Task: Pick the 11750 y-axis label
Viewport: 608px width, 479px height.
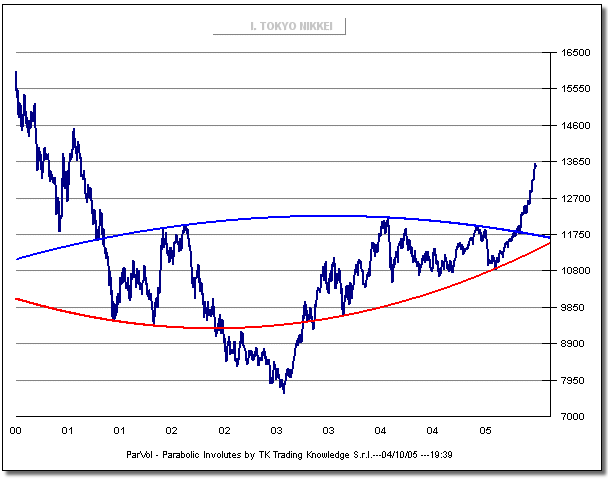Action: tap(574, 235)
